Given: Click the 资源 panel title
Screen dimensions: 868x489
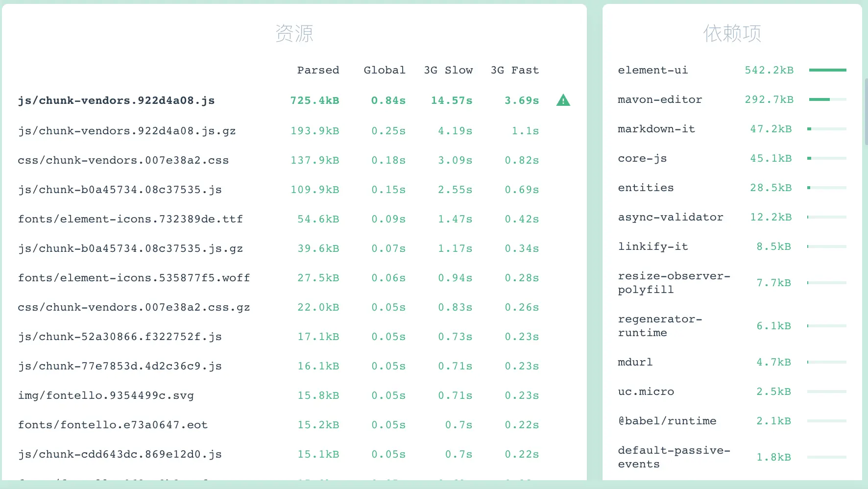Looking at the screenshot, I should [294, 33].
